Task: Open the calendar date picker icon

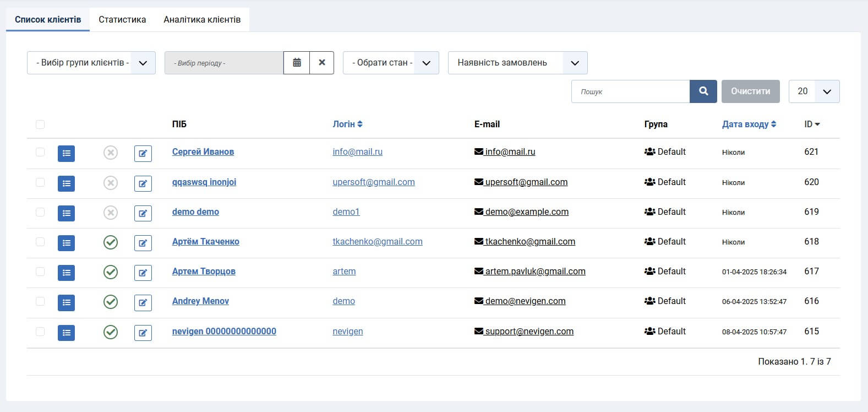Action: [297, 63]
